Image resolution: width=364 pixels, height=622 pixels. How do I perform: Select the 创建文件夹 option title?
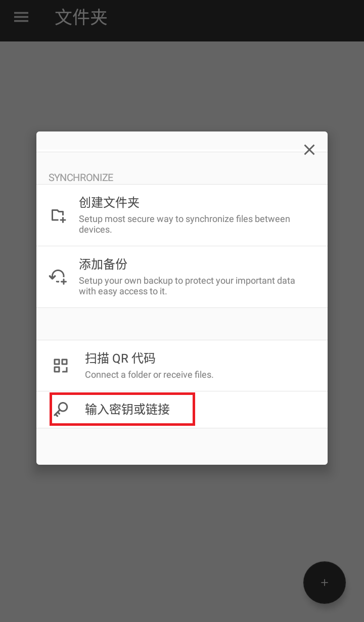pyautogui.click(x=109, y=202)
